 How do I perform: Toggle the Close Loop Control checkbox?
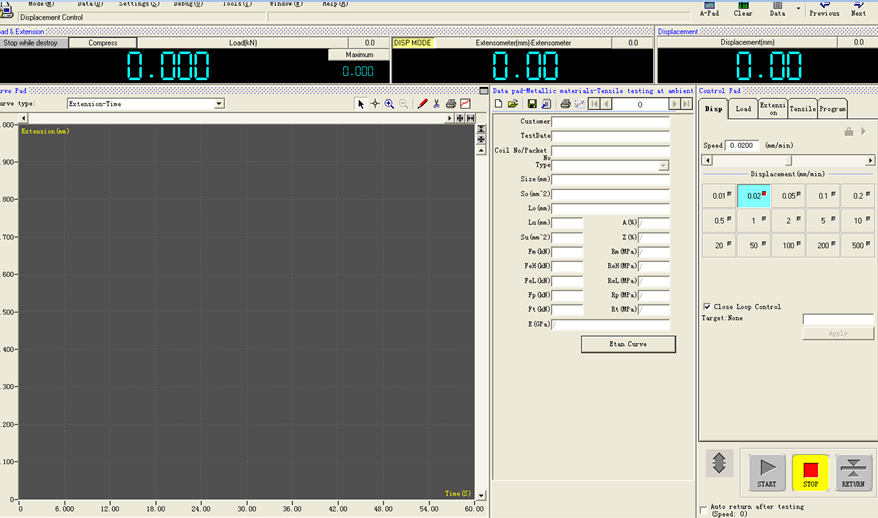point(707,307)
